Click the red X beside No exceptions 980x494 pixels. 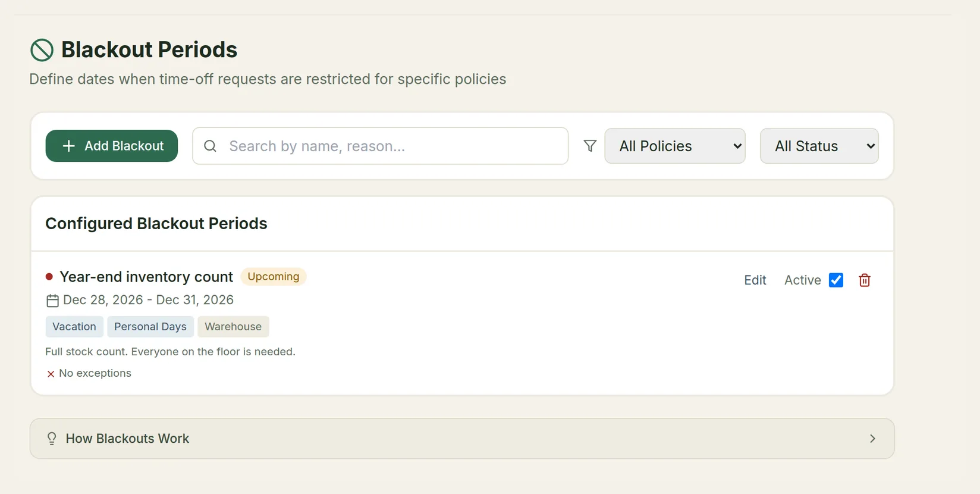[x=51, y=374]
